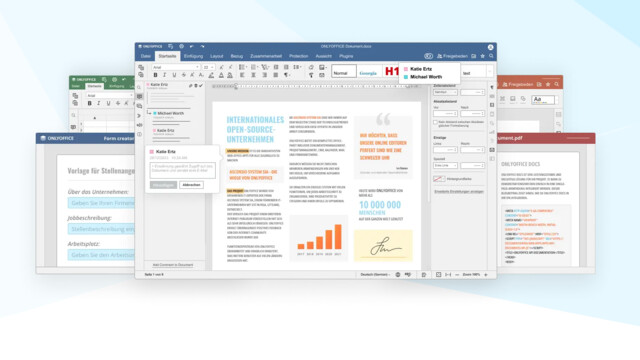Open the comments panel in left sidebar
This screenshot has width=640, height=360.
tap(140, 97)
